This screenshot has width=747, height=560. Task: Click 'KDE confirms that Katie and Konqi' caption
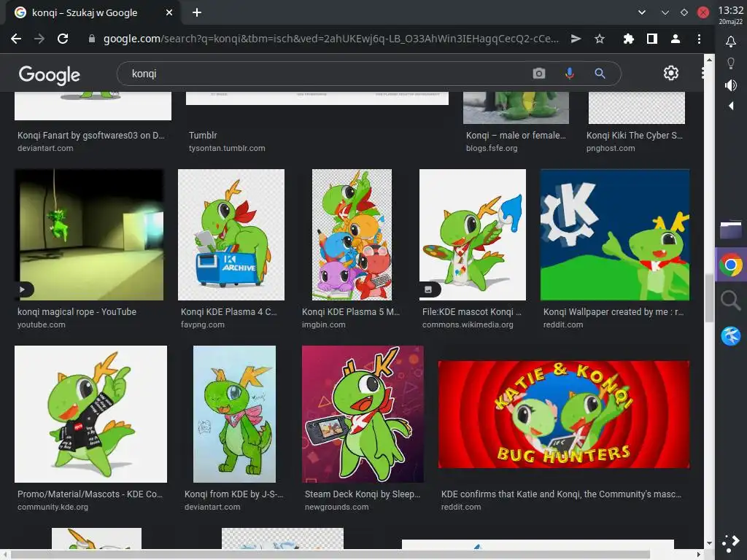click(561, 494)
